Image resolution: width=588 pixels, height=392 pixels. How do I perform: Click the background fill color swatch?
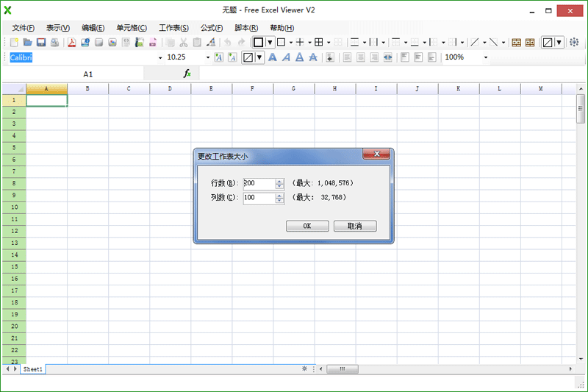point(548,43)
